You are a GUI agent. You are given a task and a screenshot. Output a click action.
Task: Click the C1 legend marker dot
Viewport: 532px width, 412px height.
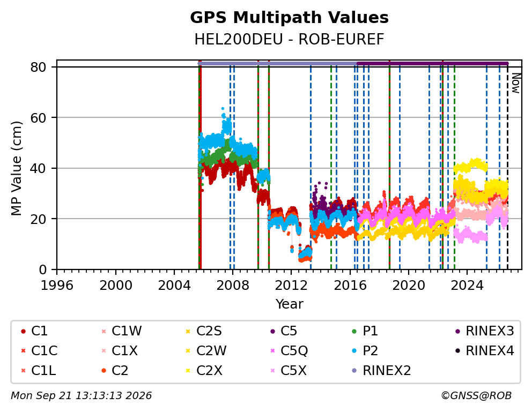click(x=24, y=331)
